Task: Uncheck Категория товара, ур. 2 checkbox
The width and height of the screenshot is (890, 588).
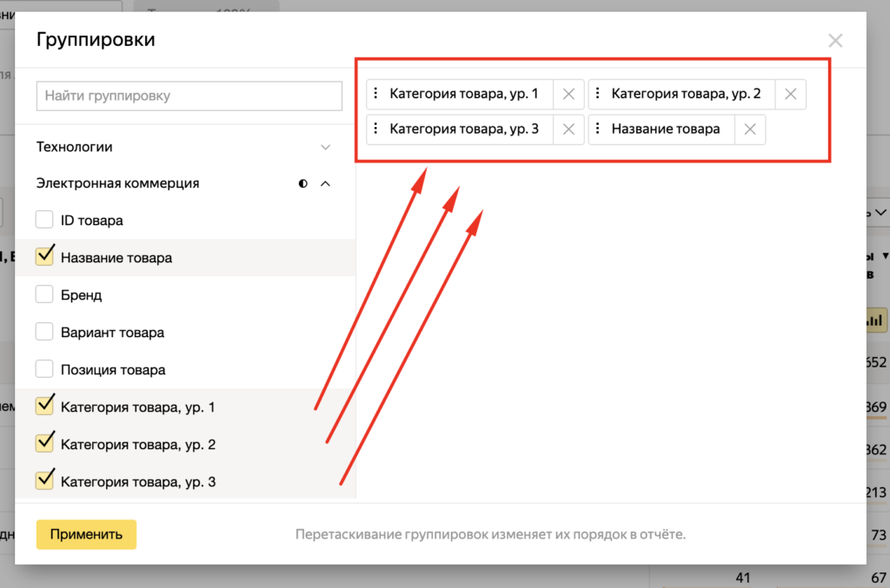Action: tap(44, 444)
